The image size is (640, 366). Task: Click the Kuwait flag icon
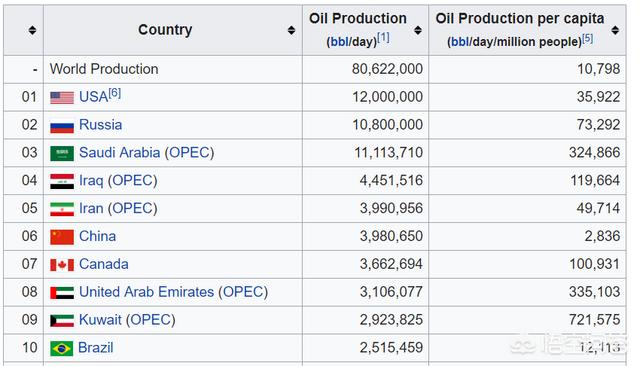62,320
